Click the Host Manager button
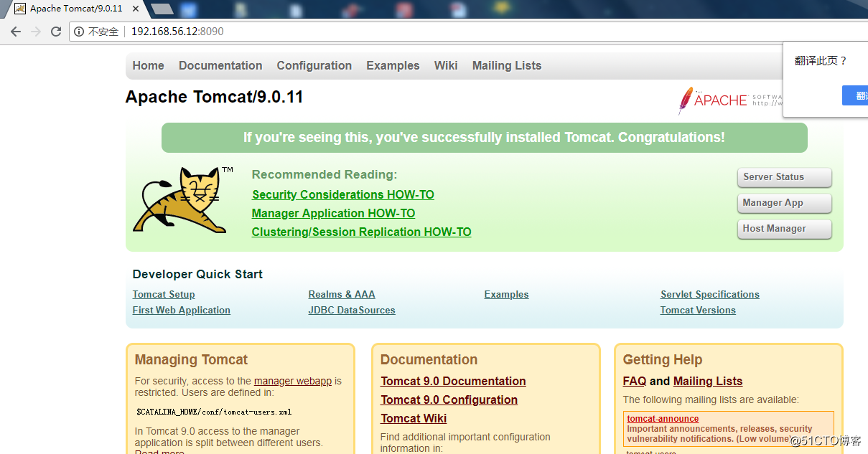This screenshot has width=868, height=454. [784, 229]
